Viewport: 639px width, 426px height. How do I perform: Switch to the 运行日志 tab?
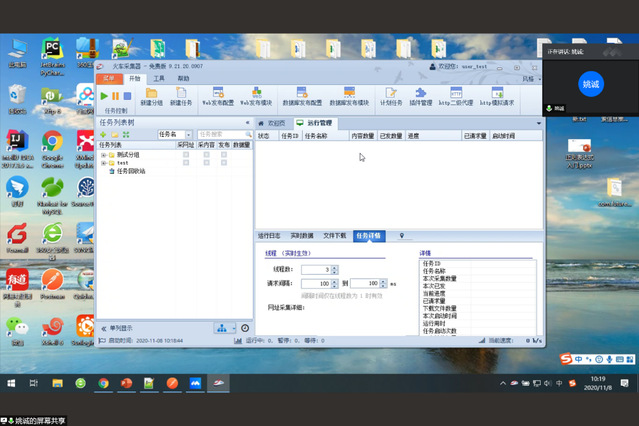(x=271, y=235)
